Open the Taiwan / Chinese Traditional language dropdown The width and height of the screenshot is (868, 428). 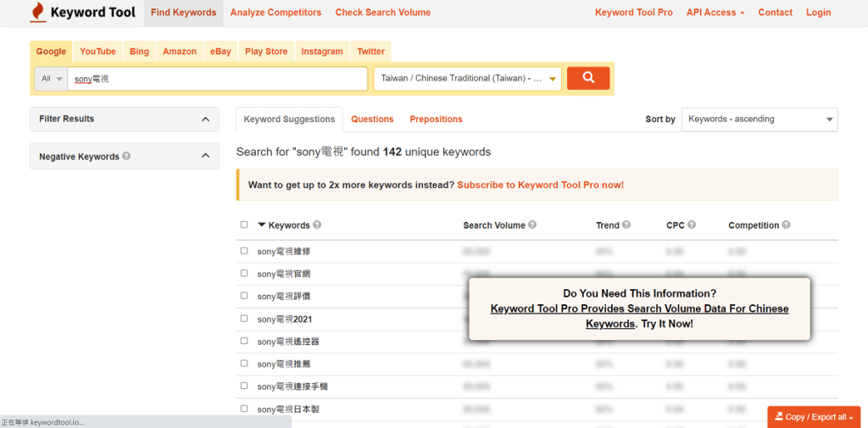tap(468, 79)
